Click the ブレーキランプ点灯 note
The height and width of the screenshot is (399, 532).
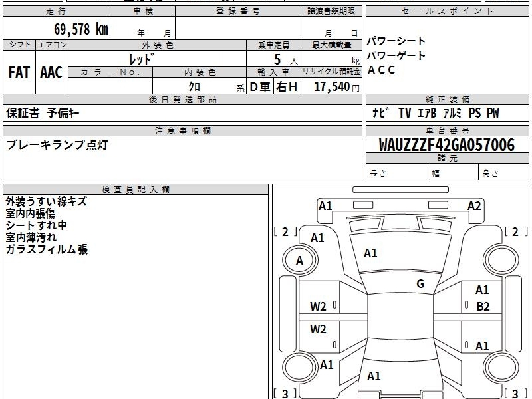[x=57, y=145]
